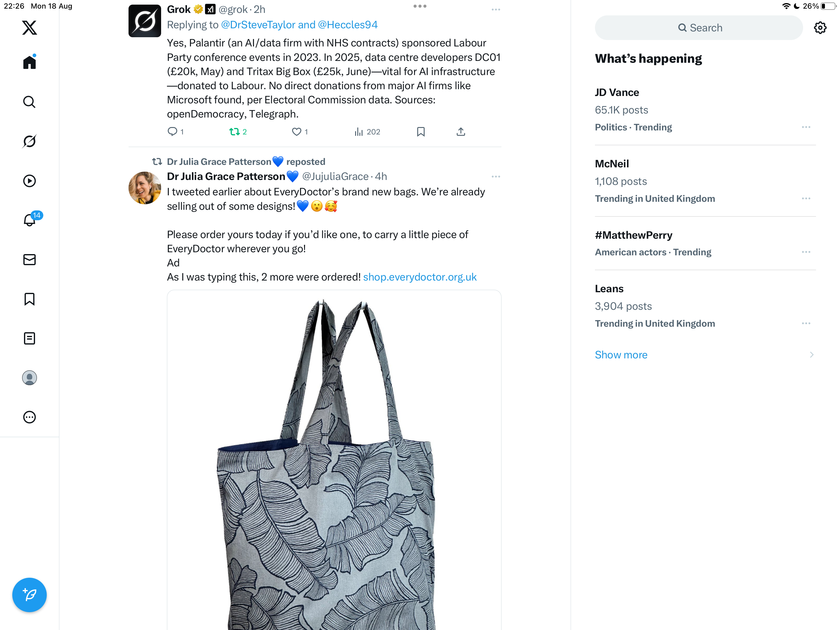Open the Video play icon in sidebar
This screenshot has width=840, height=630.
29,181
